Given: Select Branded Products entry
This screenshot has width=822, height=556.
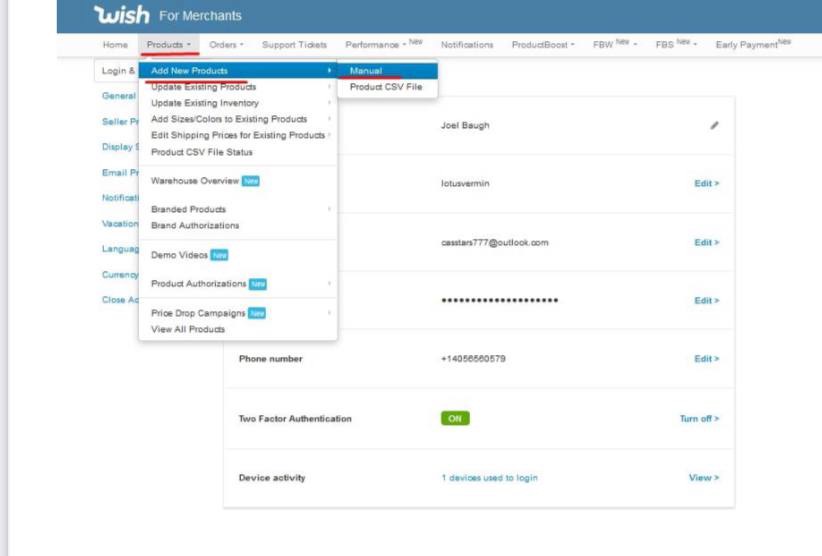Looking at the screenshot, I should (x=238, y=209).
